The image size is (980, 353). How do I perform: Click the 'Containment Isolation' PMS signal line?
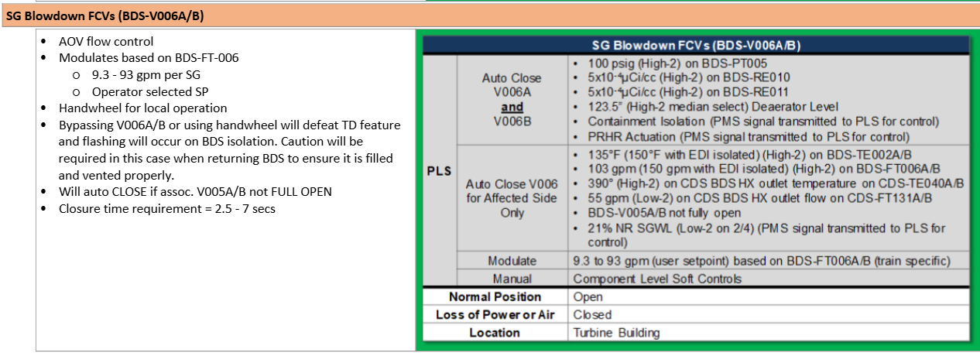pos(763,122)
